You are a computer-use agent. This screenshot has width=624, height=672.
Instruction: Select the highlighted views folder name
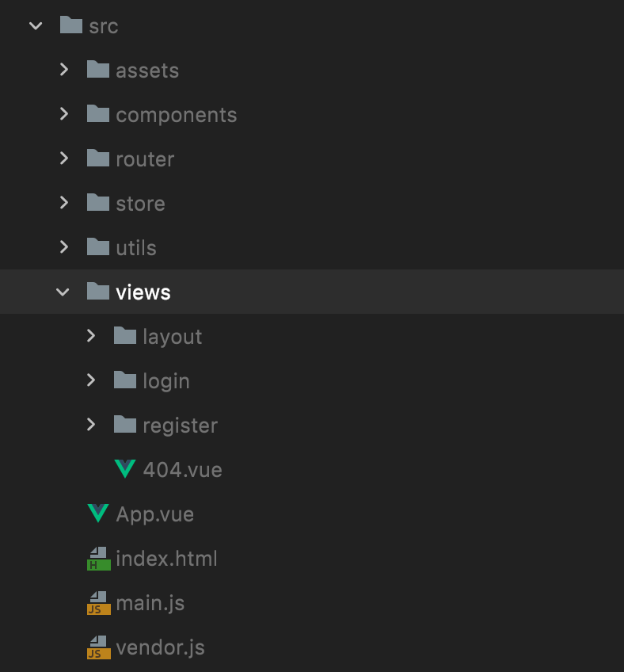tap(143, 292)
